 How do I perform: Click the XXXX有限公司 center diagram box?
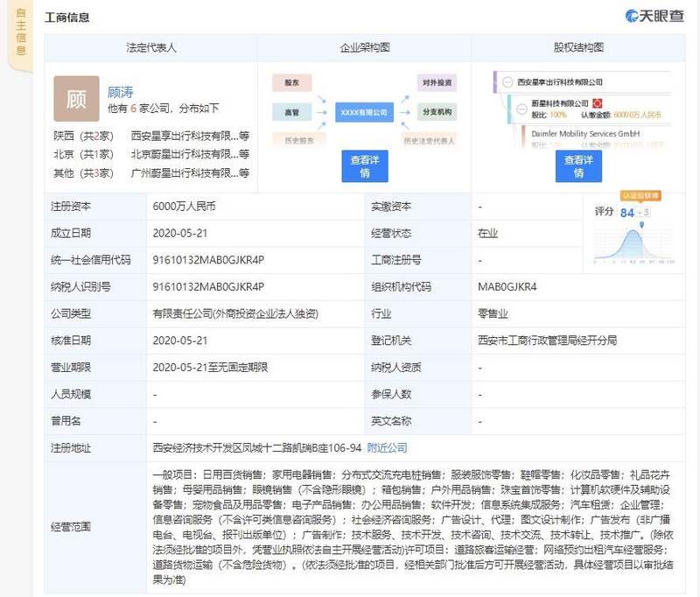tap(364, 112)
